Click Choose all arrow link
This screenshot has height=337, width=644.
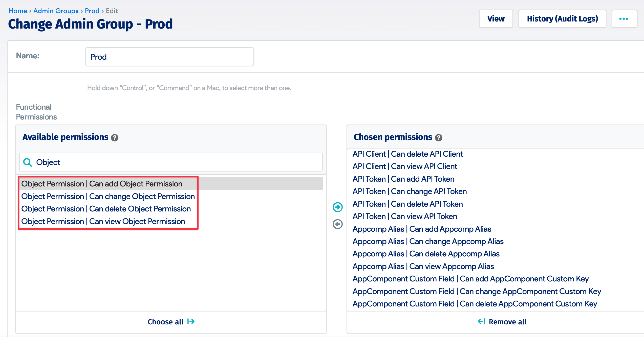click(171, 322)
